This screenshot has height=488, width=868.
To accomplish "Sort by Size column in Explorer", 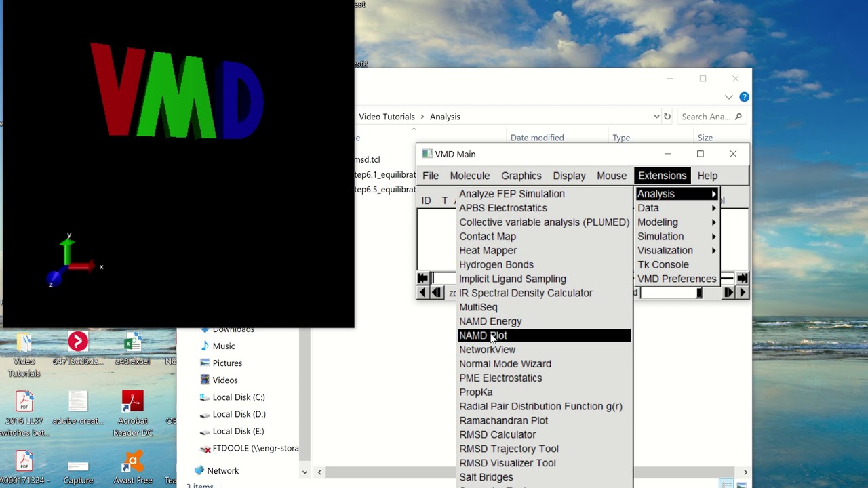I will pyautogui.click(x=705, y=138).
